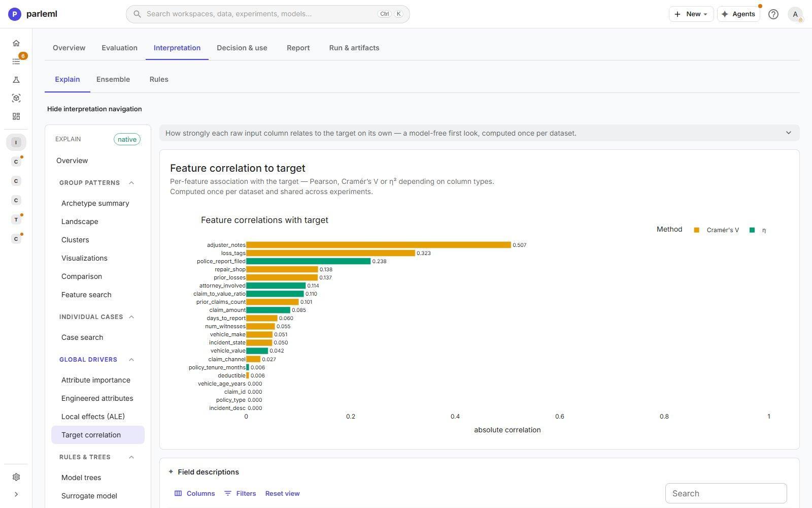The width and height of the screenshot is (812, 508).
Task: Toggle the η legend swatch
Action: pyautogui.click(x=752, y=230)
